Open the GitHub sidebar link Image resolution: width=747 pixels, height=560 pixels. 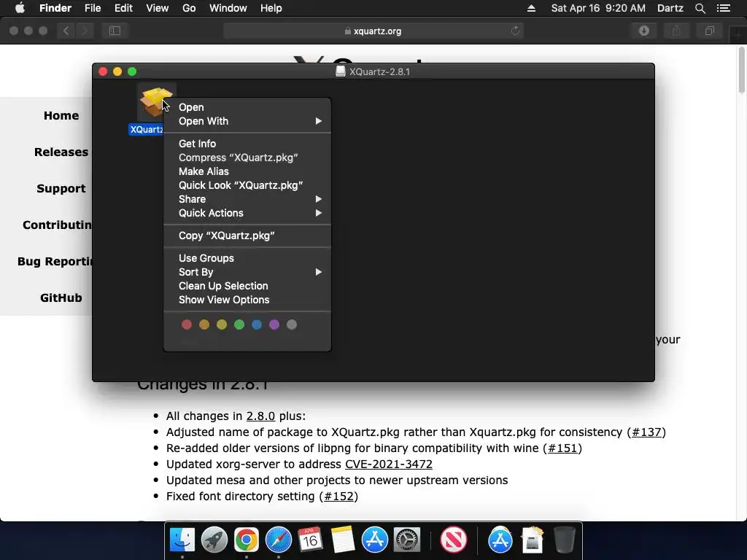(61, 298)
